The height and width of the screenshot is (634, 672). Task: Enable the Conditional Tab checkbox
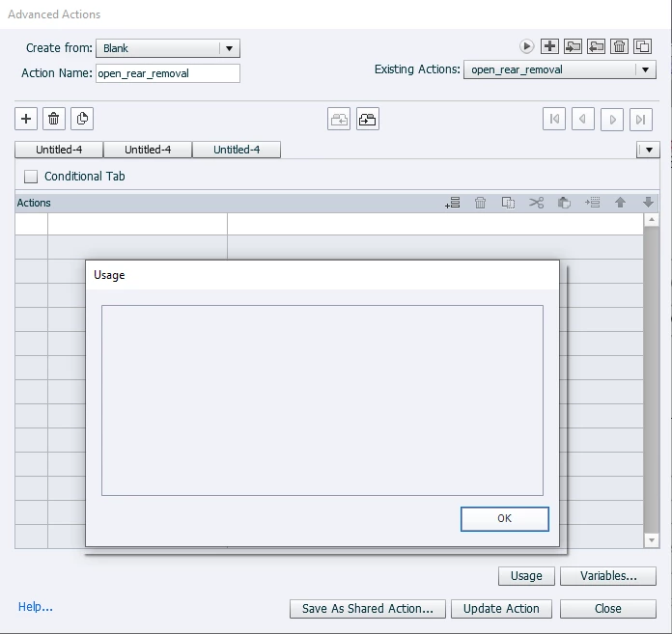coord(31,177)
